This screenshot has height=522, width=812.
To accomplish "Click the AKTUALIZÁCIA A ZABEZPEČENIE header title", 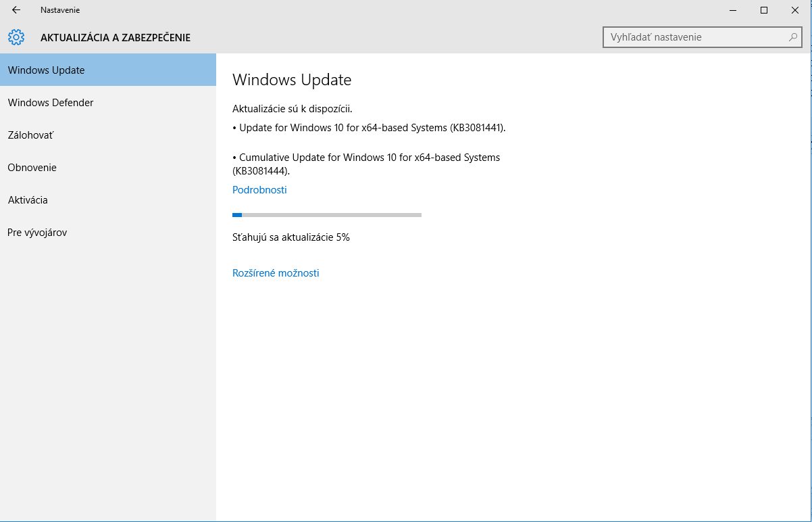I will click(116, 38).
